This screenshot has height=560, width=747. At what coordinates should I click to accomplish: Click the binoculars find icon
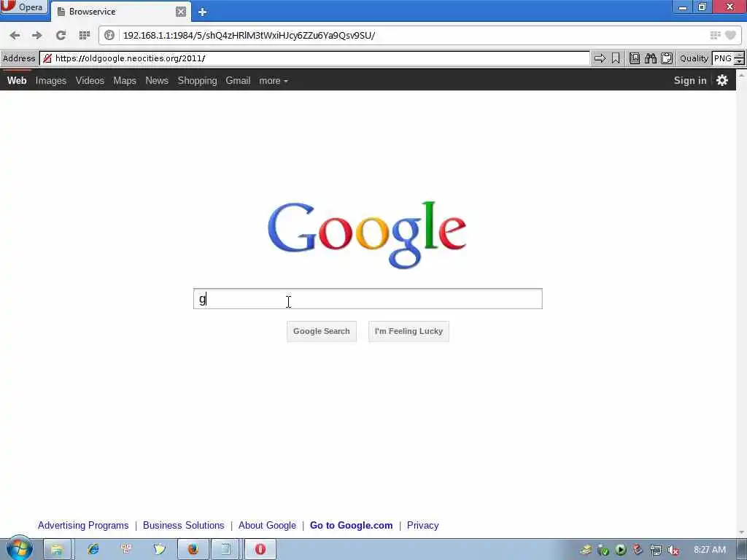651,58
